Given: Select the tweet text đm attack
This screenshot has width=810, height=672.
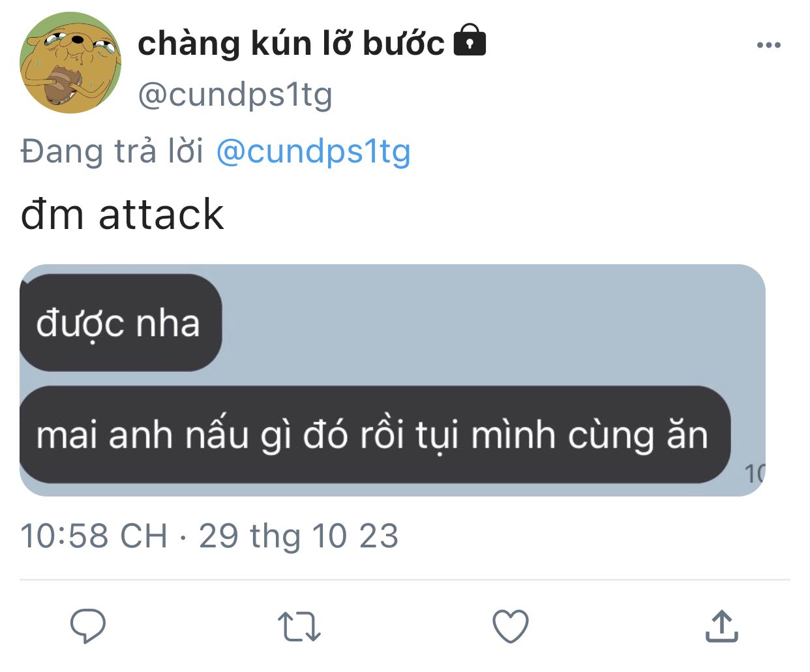Looking at the screenshot, I should (123, 214).
